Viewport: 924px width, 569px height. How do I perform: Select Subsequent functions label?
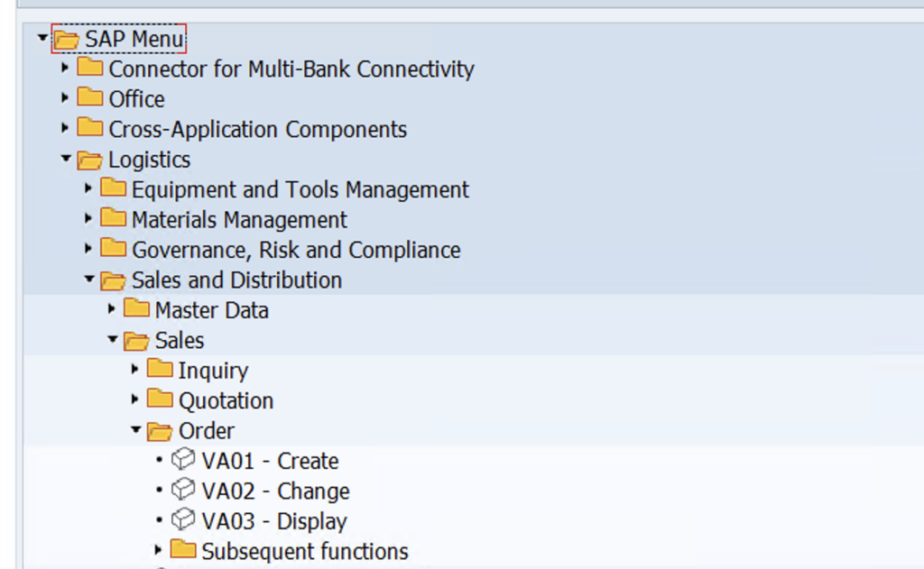pos(305,551)
